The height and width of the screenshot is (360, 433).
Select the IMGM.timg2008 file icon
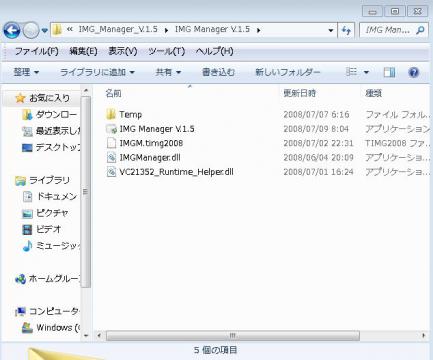[111, 143]
